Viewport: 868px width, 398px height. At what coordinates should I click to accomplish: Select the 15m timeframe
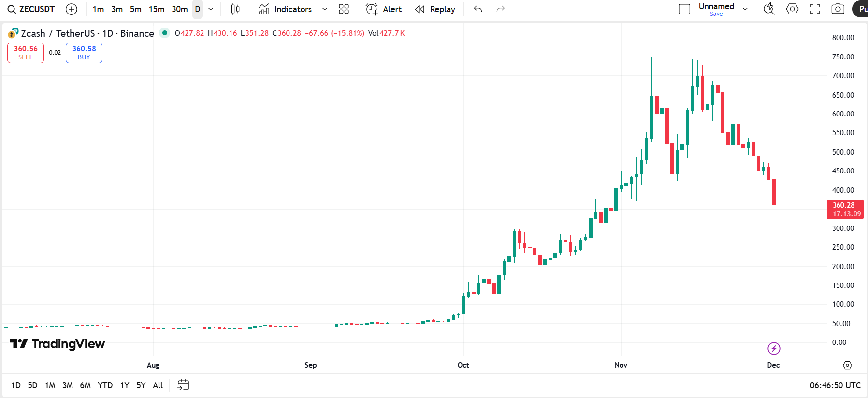157,9
